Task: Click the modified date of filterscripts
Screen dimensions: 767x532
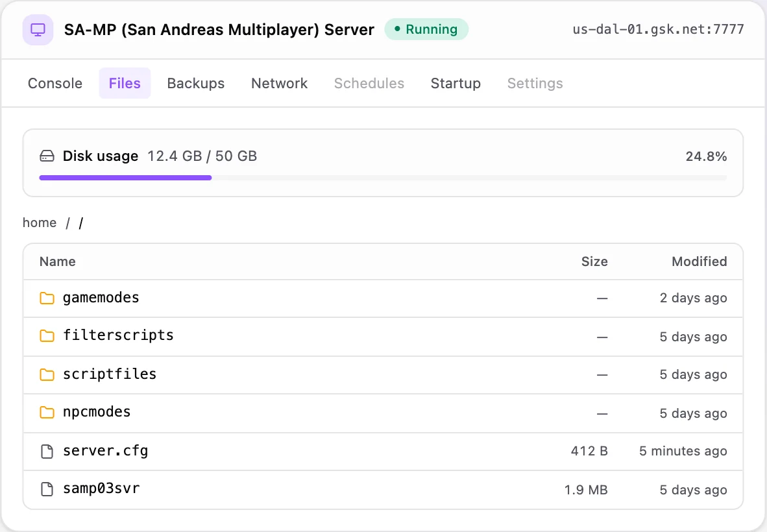Action: 693,337
